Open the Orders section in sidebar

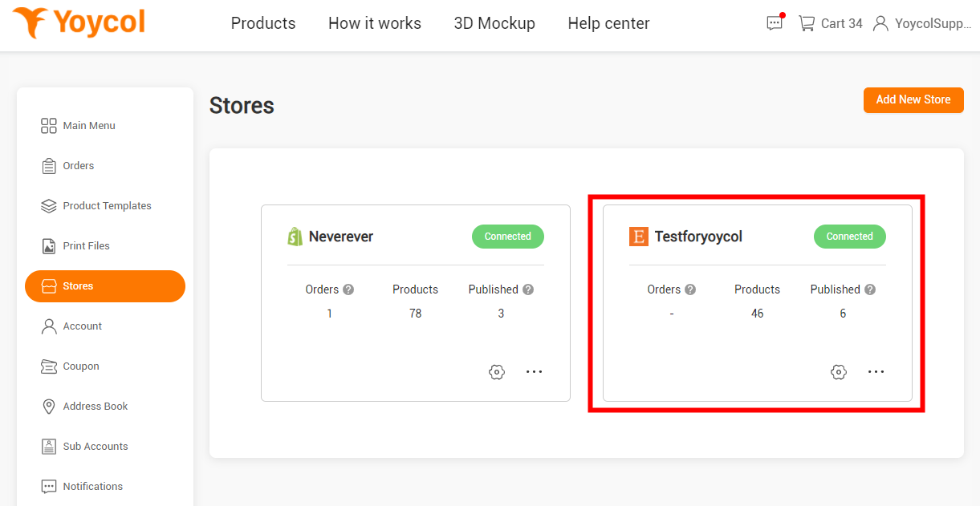[x=77, y=165]
